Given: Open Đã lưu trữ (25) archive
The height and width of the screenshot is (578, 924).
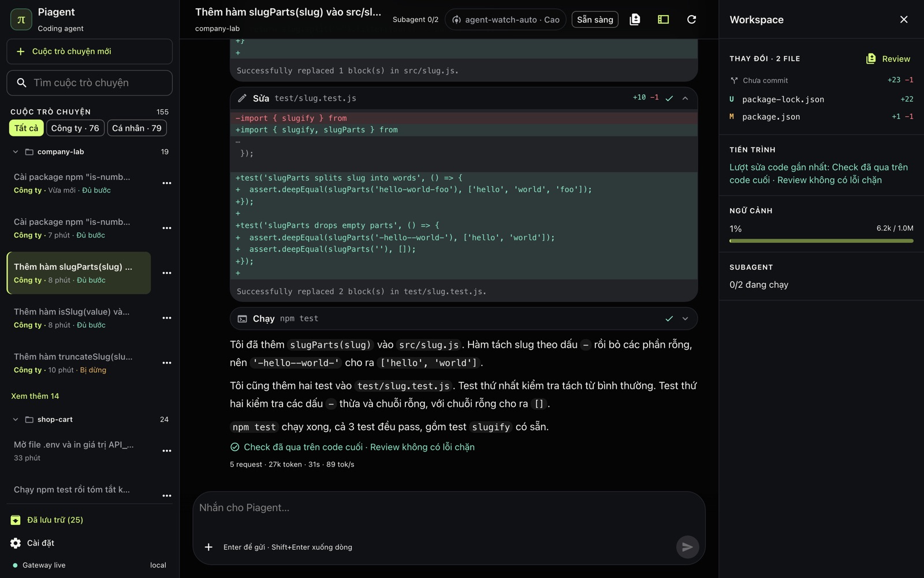Looking at the screenshot, I should (x=47, y=520).
